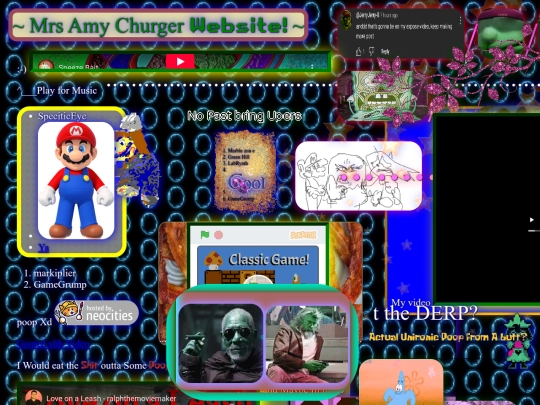Play the Sneeze Bait YouTube embed
The height and width of the screenshot is (405, 540).
tap(180, 62)
